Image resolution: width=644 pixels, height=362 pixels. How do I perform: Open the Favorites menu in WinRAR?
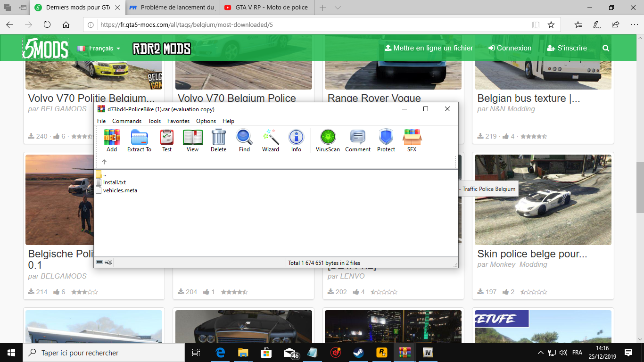coord(178,121)
